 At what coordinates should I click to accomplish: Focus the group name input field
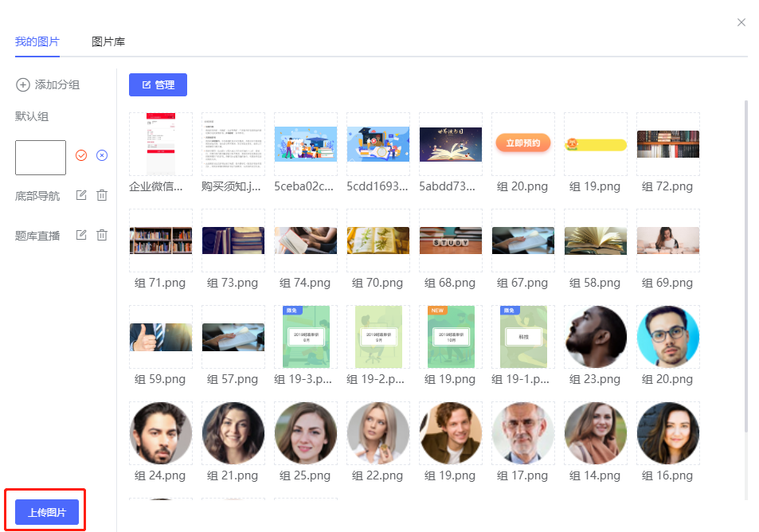click(41, 158)
